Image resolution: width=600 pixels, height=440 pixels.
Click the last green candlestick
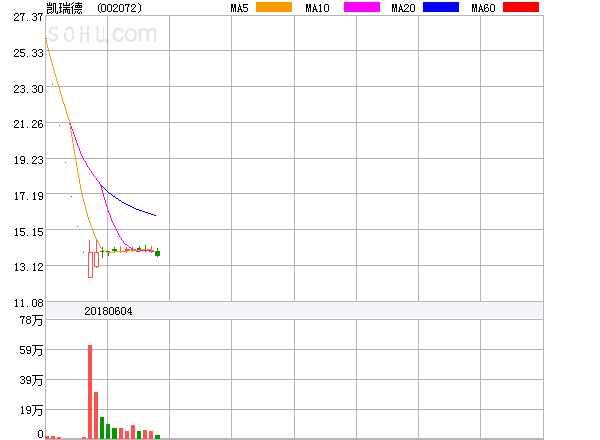click(x=157, y=253)
